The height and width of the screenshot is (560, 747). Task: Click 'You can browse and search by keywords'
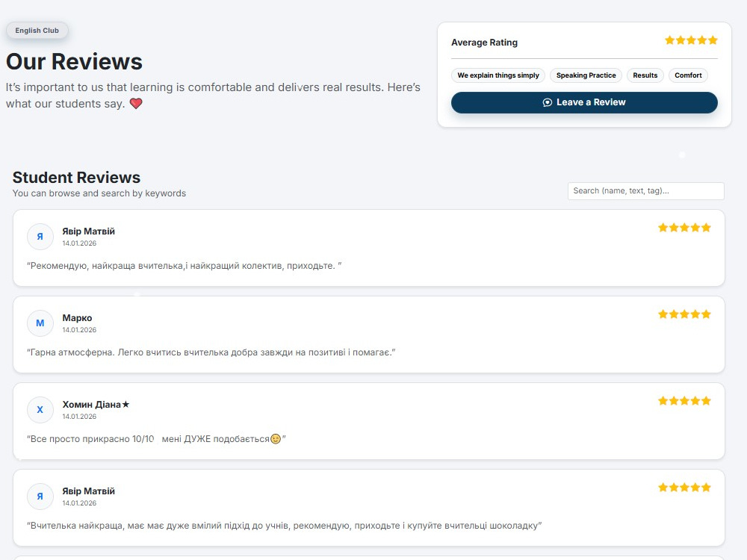(99, 193)
